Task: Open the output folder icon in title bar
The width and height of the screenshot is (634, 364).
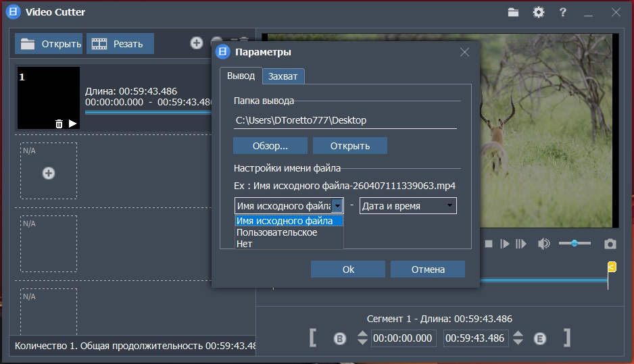Action: point(513,13)
